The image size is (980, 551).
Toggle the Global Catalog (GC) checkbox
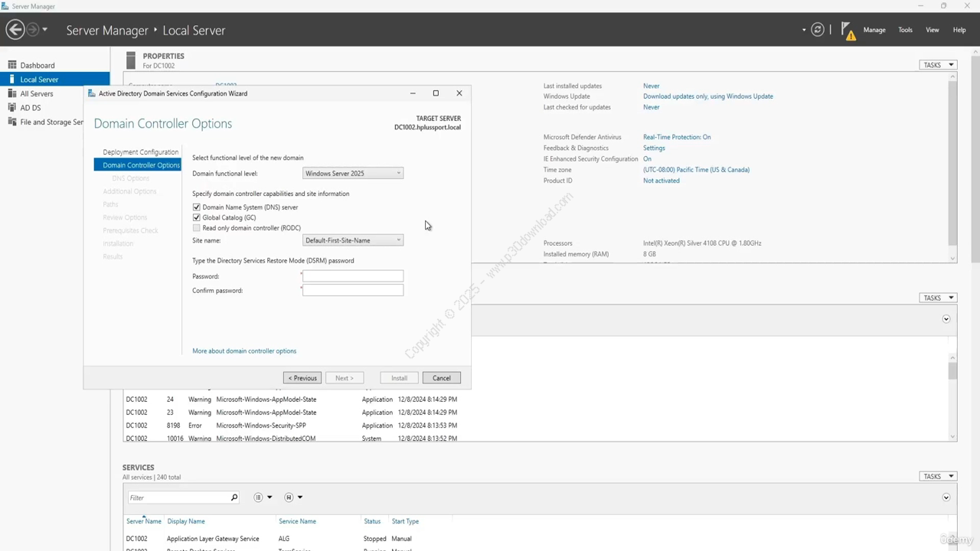197,217
